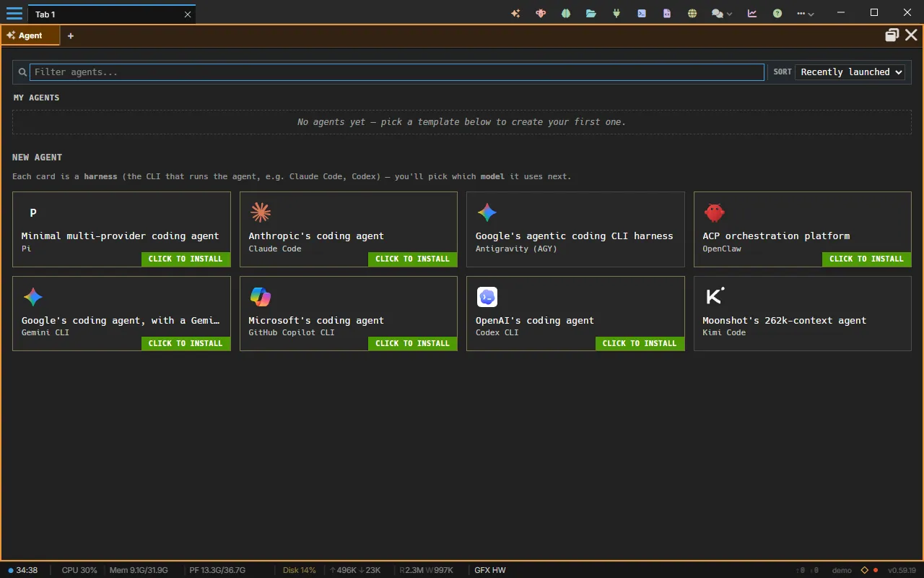The width and height of the screenshot is (924, 578).
Task: Install the OpenClaw harness
Action: click(866, 259)
